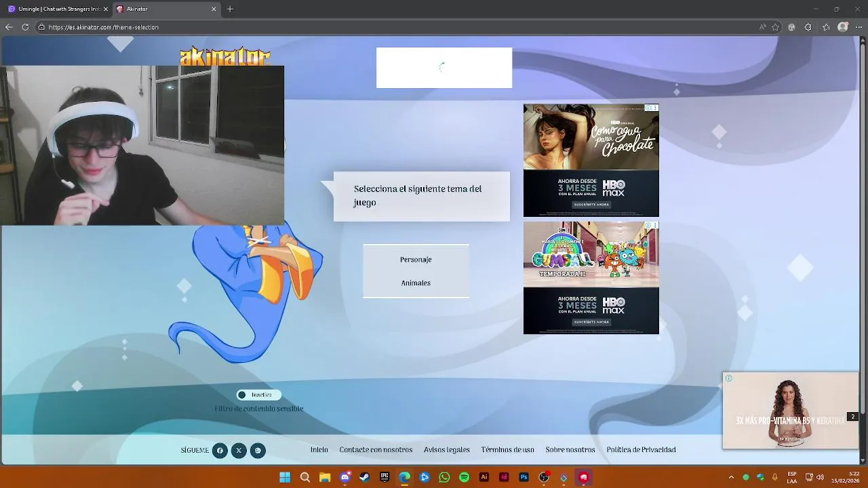Go to the Inicio footer link
The image size is (868, 488).
319,450
